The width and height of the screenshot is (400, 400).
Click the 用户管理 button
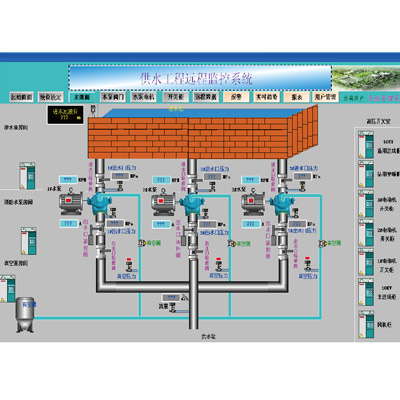(326, 97)
